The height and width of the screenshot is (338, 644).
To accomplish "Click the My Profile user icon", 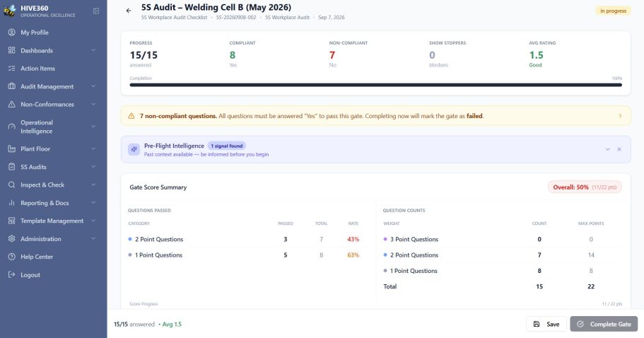I will click(x=11, y=33).
